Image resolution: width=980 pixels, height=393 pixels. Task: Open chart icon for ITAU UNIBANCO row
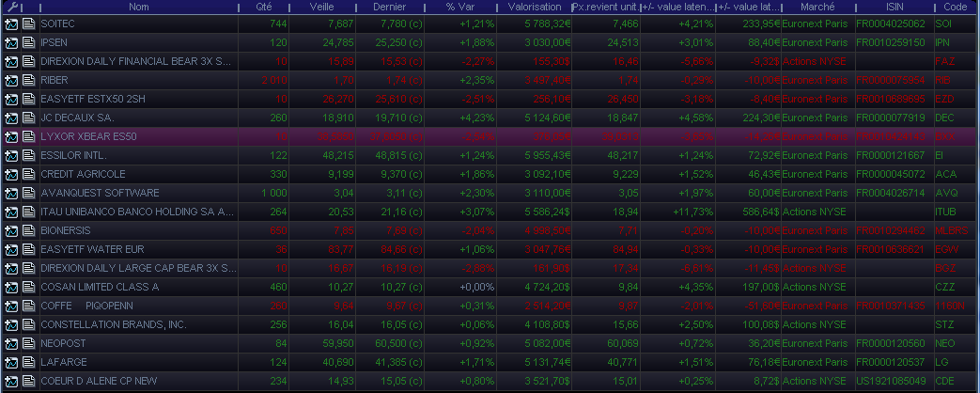click(11, 212)
